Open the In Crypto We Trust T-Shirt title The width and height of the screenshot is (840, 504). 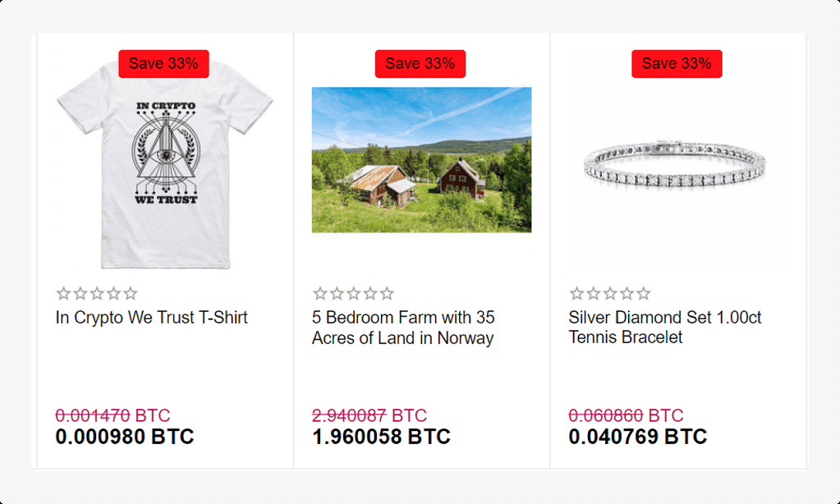click(x=152, y=318)
